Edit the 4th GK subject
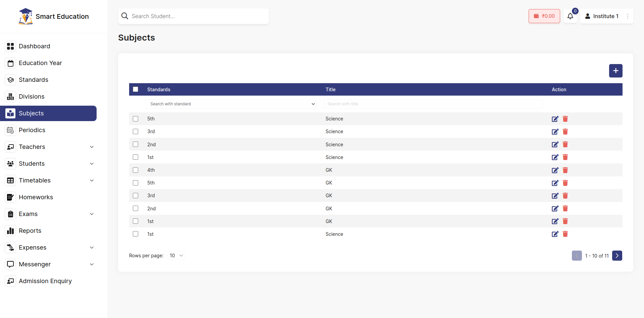The width and height of the screenshot is (644, 318). point(555,170)
